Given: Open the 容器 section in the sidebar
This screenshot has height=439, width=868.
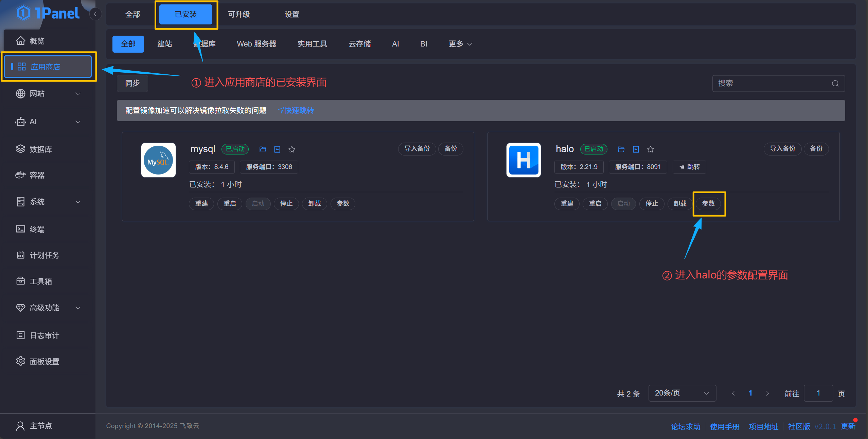Looking at the screenshot, I should (37, 175).
